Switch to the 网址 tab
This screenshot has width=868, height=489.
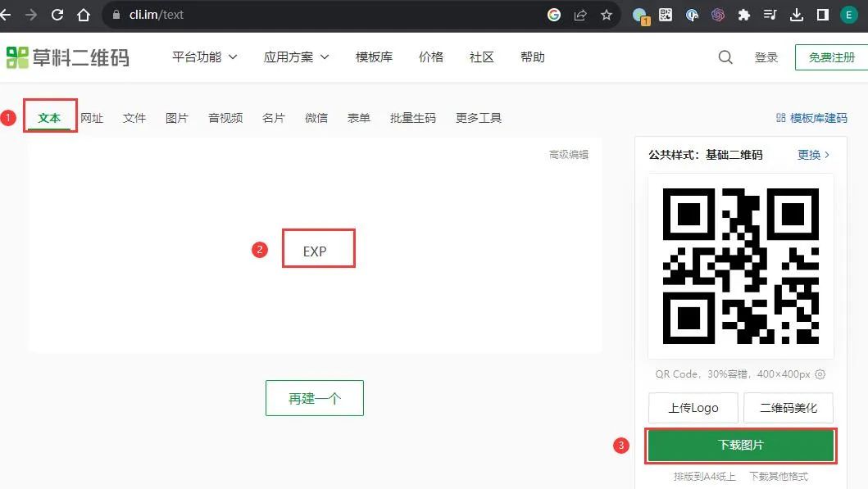[92, 118]
